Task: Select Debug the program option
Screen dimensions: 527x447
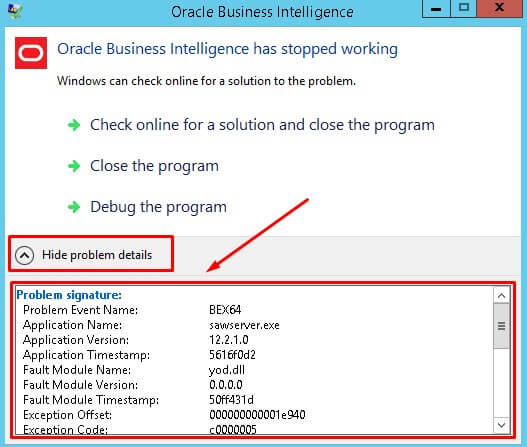Action: (158, 207)
